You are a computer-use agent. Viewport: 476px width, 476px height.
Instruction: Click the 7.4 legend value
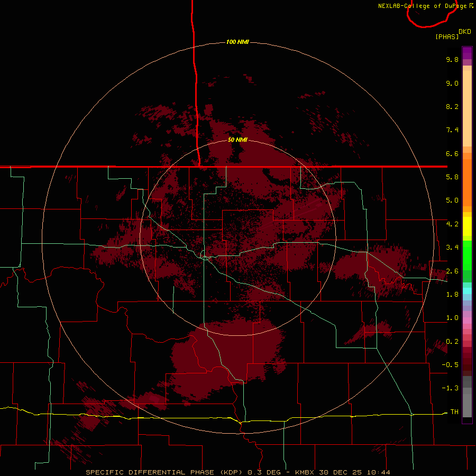pyautogui.click(x=452, y=130)
